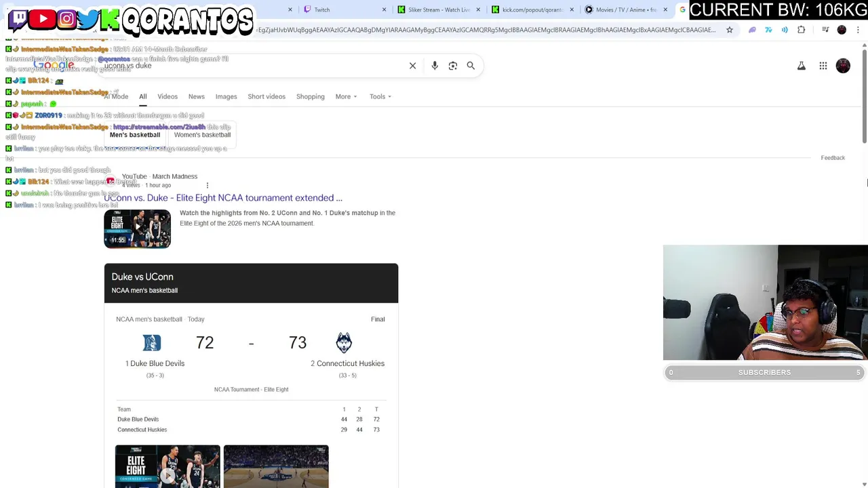Open Chrome extensions puzzle icon
868x488 pixels.
click(x=802, y=30)
